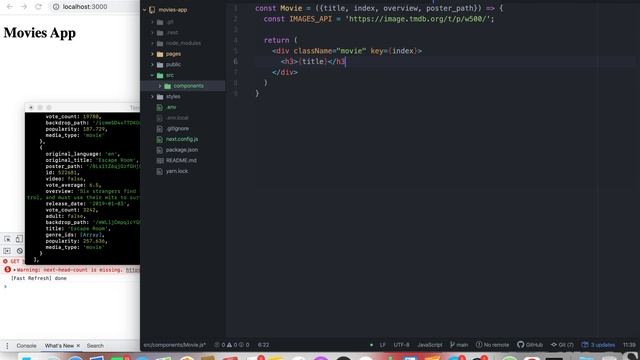Click the next.config.js file icon

pos(160,139)
